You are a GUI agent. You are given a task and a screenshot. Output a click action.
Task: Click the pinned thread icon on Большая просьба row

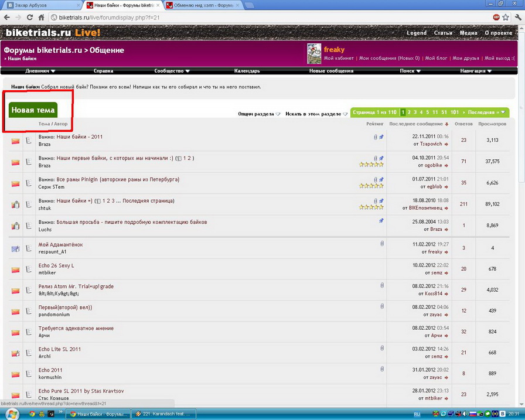[x=381, y=221]
